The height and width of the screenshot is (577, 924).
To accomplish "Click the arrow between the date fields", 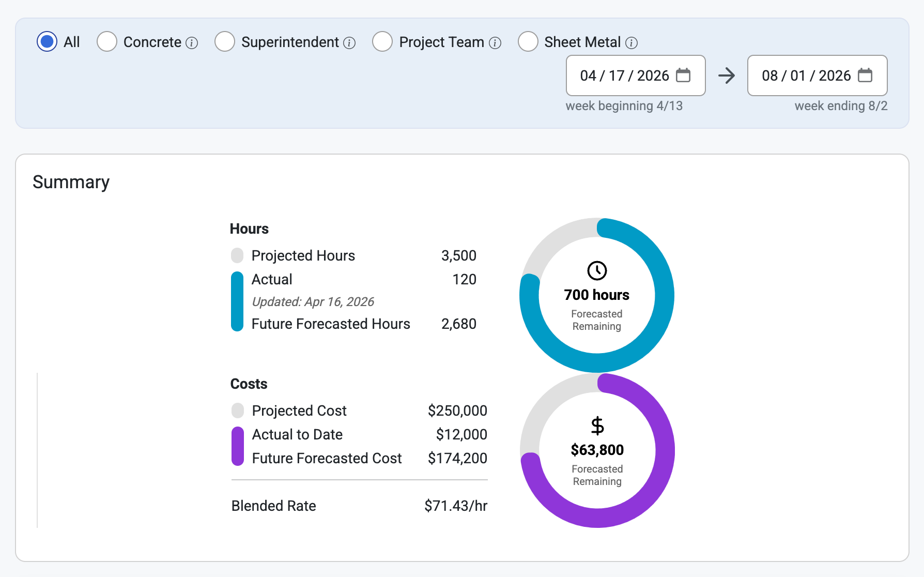I will coord(727,75).
